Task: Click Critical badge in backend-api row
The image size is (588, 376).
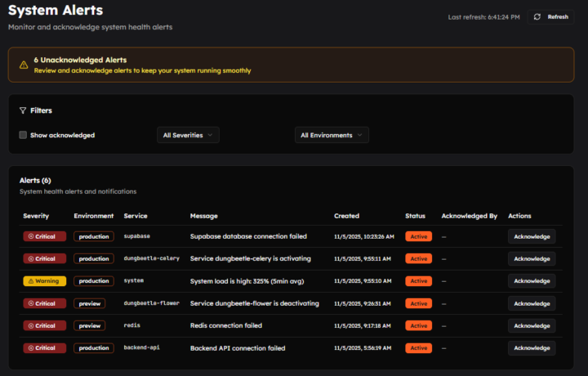Action: click(45, 348)
